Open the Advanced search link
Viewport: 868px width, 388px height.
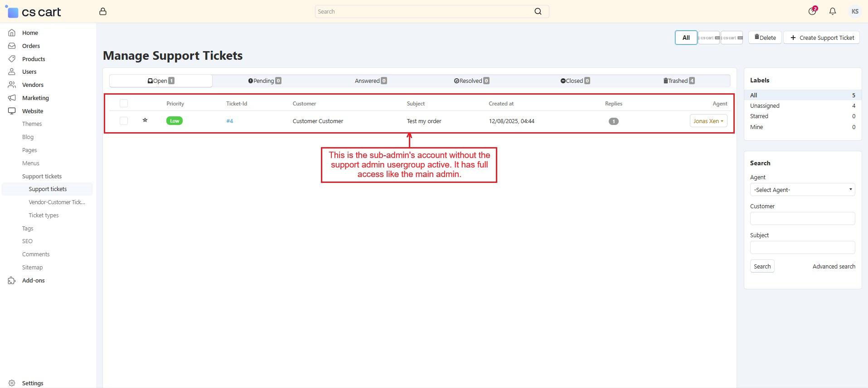(x=834, y=267)
